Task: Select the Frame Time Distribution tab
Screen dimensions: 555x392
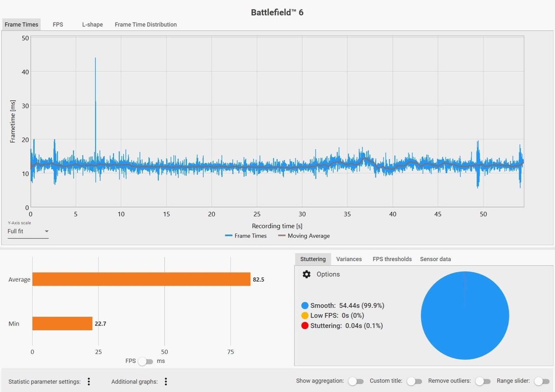Action: click(x=146, y=24)
